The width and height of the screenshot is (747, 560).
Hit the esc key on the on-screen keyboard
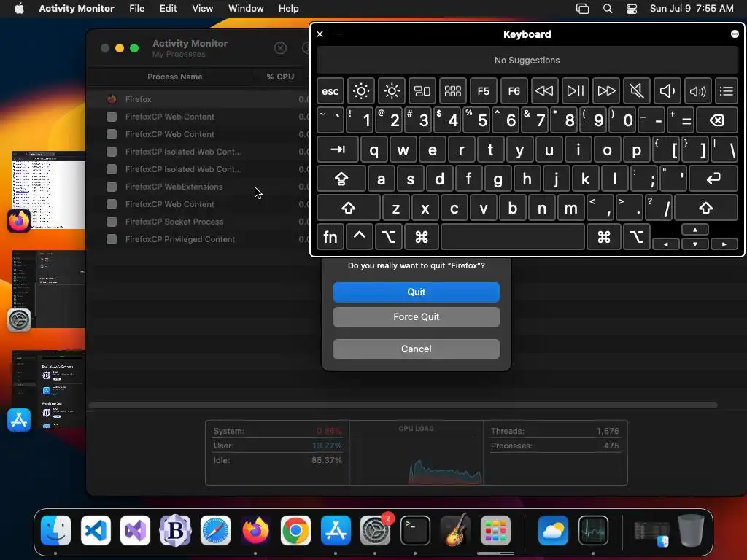[330, 91]
